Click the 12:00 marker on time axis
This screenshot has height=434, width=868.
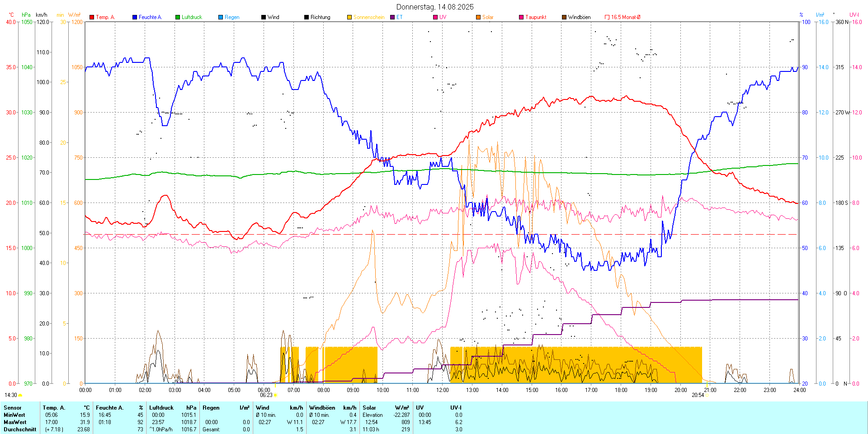[x=442, y=390]
